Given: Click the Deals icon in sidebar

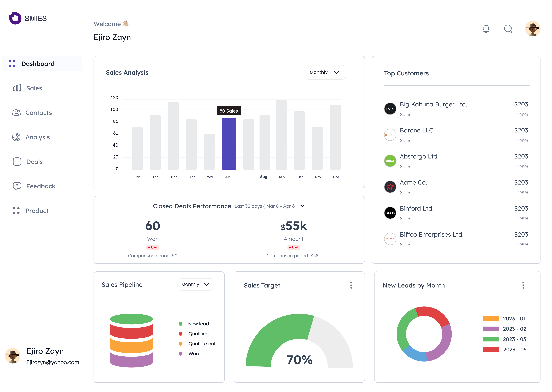Looking at the screenshot, I should 17,161.
